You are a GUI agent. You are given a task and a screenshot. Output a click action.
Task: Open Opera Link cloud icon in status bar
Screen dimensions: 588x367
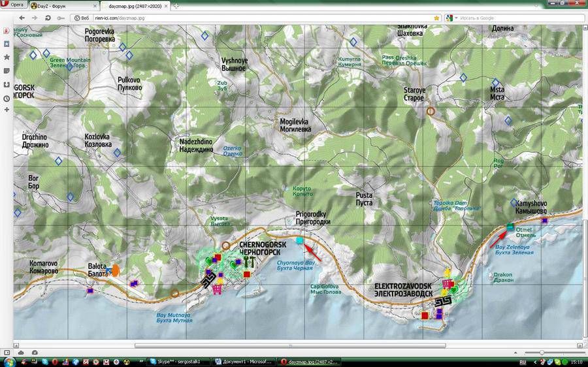point(21,353)
